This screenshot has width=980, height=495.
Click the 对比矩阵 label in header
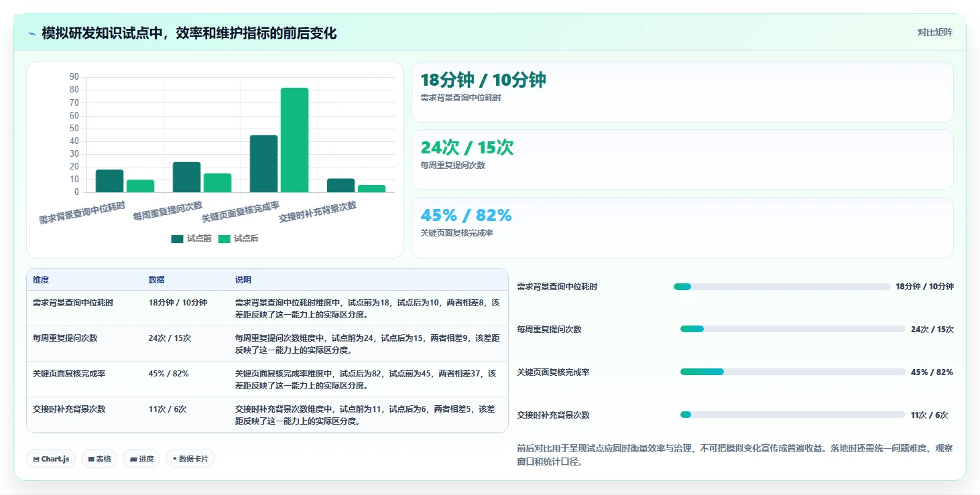[934, 32]
